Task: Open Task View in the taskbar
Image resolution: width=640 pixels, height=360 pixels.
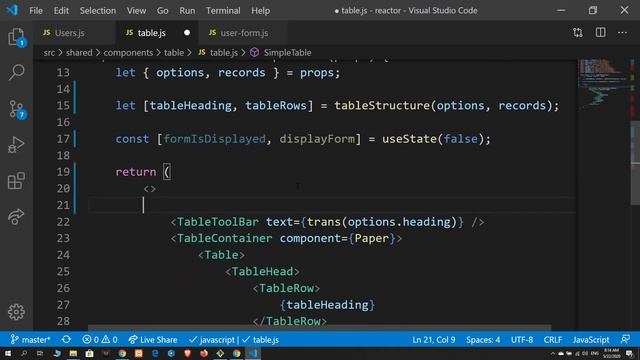Action: tap(40, 353)
